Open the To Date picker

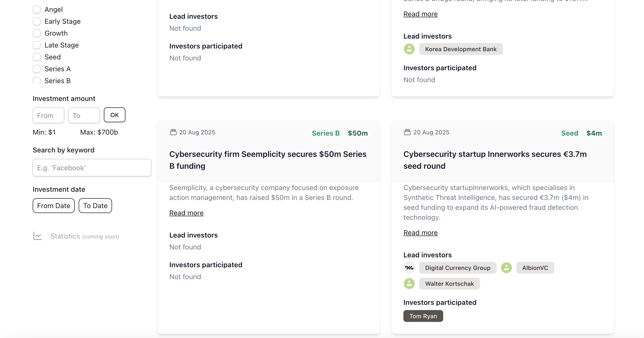tap(95, 206)
